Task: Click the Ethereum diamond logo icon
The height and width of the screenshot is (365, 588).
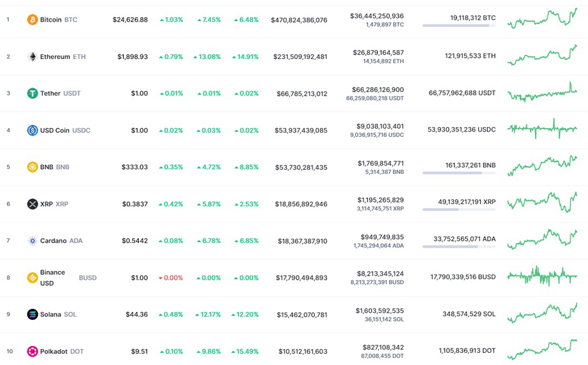Action: click(33, 57)
